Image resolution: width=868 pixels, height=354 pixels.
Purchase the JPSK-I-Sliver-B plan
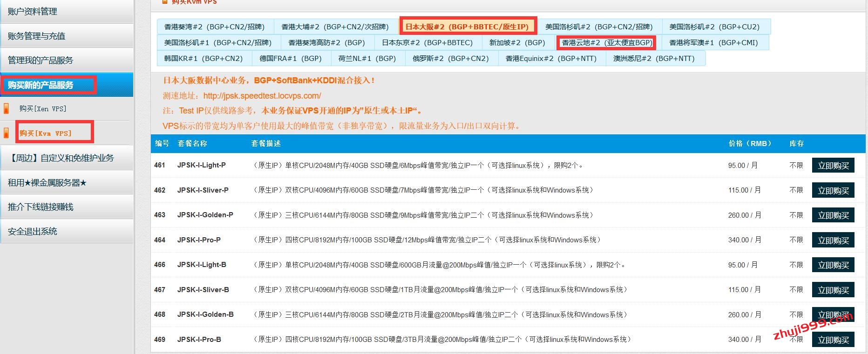(x=833, y=290)
